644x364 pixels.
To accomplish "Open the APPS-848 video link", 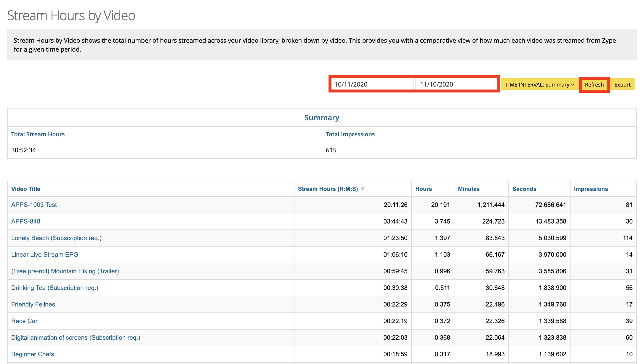I will [27, 221].
